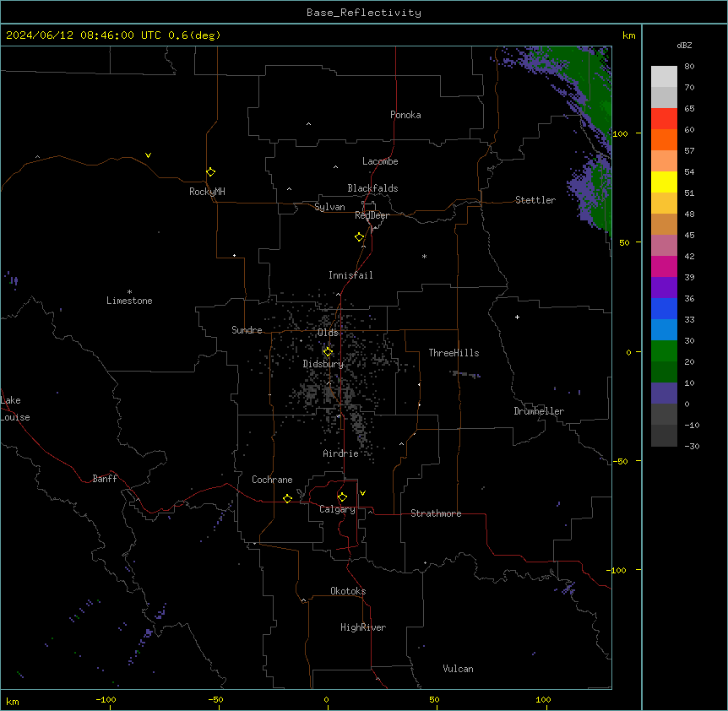The height and width of the screenshot is (711, 728).
Task: Select the 36 dBZ blue color swatch
Action: click(x=664, y=308)
